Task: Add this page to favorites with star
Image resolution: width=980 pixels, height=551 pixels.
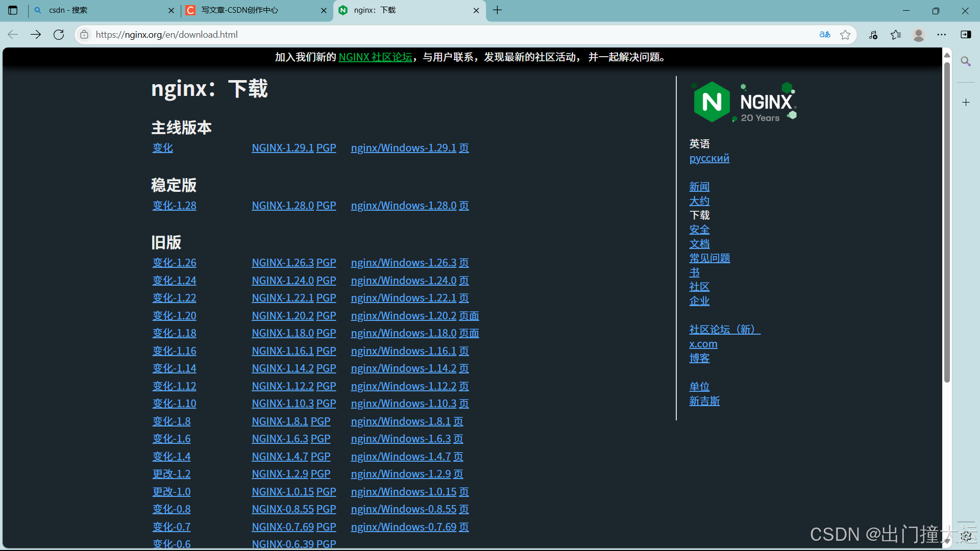Action: pyautogui.click(x=845, y=35)
